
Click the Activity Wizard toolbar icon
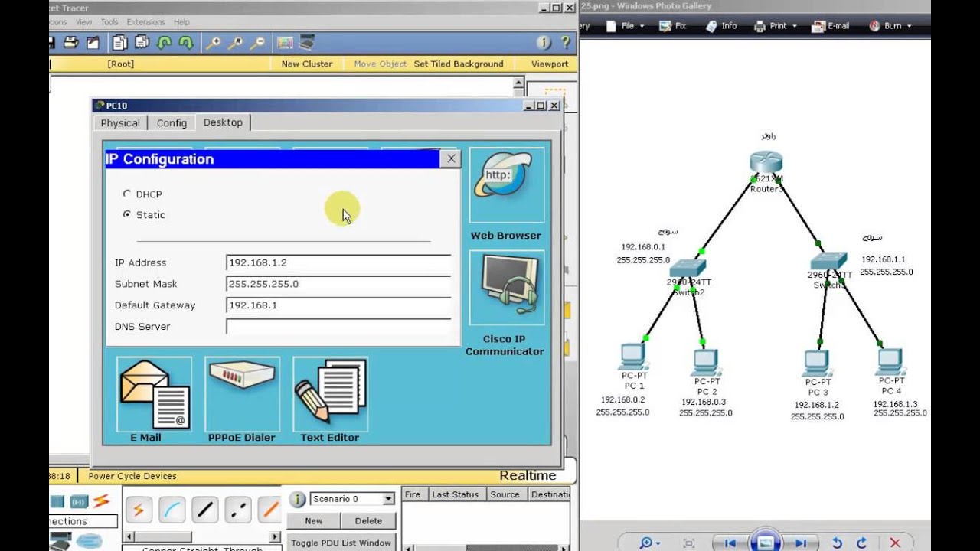93,43
